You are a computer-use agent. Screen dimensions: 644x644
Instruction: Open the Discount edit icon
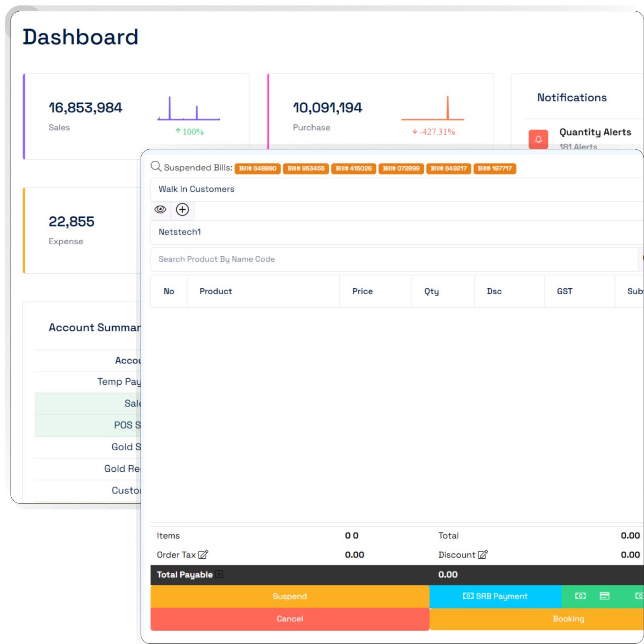coord(483,555)
